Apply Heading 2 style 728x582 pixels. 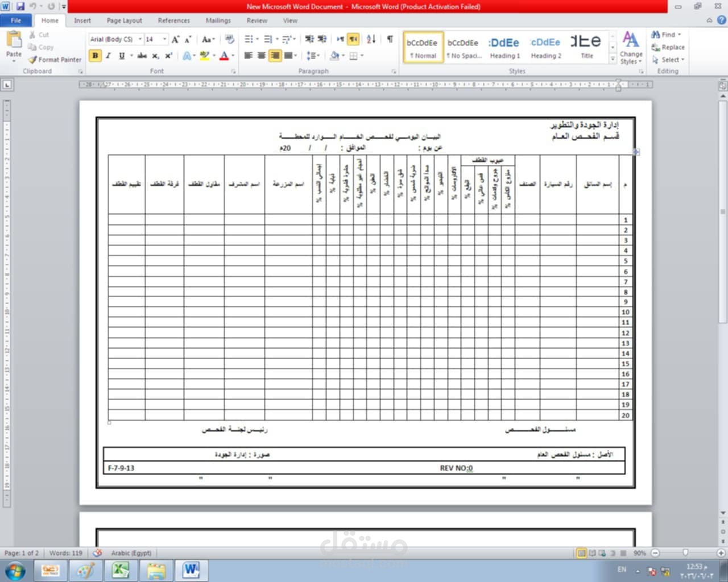pos(545,47)
